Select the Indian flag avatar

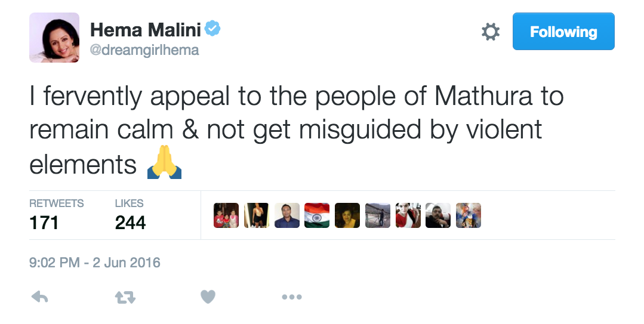pos(317,215)
